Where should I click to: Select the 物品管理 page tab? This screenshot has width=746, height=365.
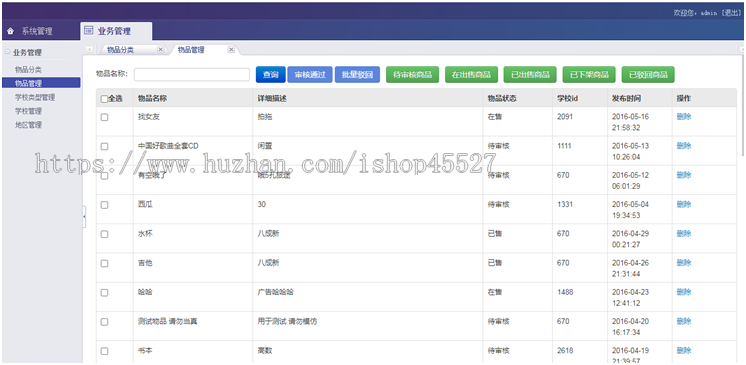tap(191, 49)
